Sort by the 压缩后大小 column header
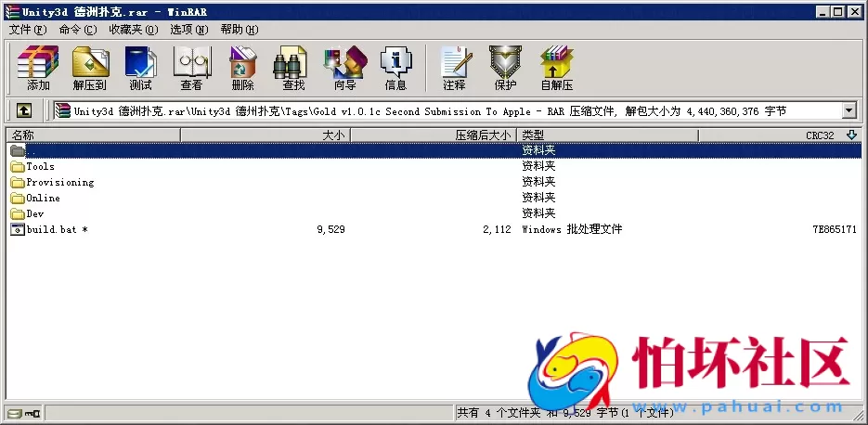868x425 pixels. [434, 135]
